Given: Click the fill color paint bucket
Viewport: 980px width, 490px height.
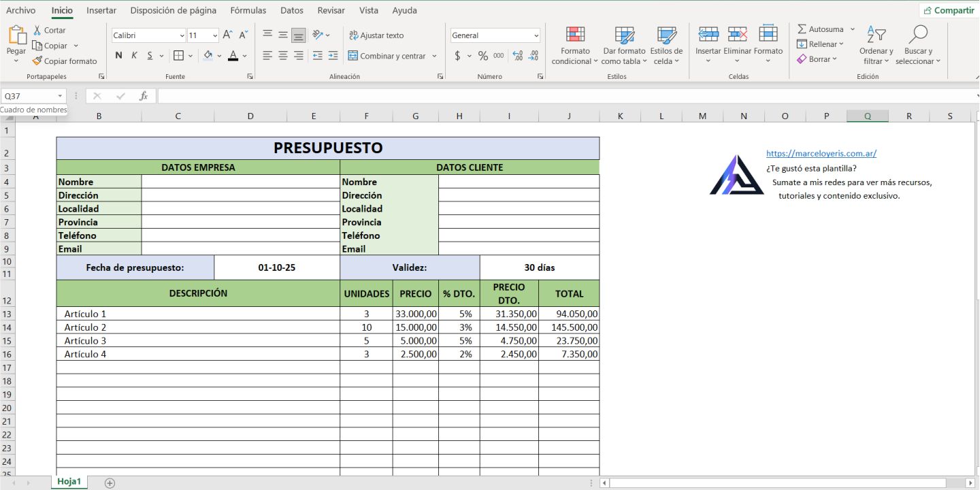Looking at the screenshot, I should pos(208,56).
